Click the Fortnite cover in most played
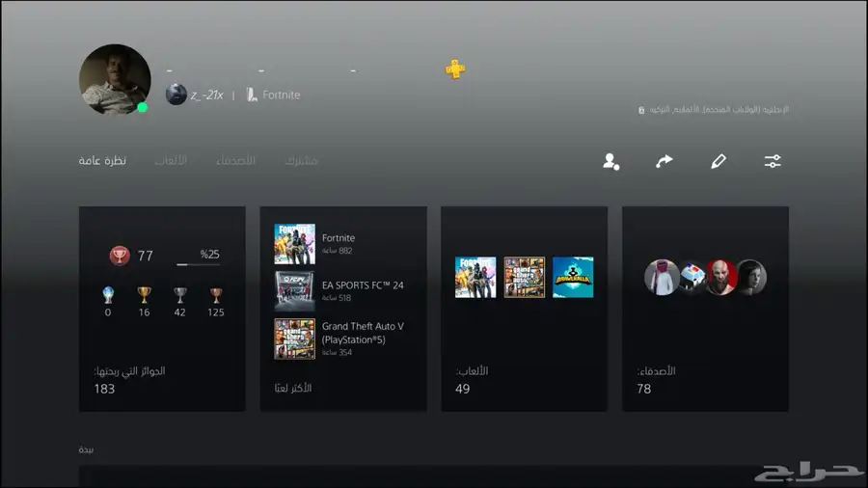Image resolution: width=868 pixels, height=488 pixels. coord(294,244)
